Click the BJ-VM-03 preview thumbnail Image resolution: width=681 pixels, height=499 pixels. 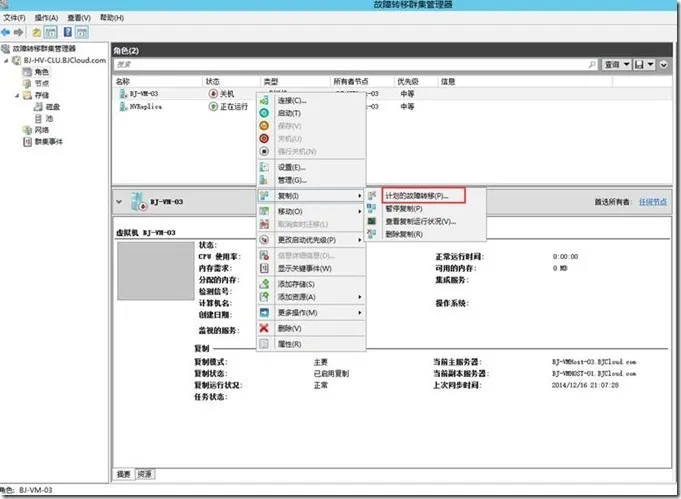[x=155, y=271]
